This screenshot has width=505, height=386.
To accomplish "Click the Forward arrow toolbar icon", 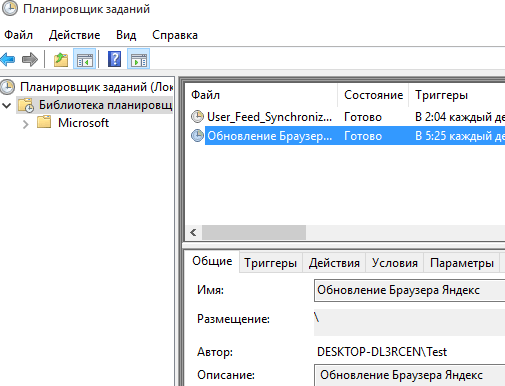I will pos(30,60).
